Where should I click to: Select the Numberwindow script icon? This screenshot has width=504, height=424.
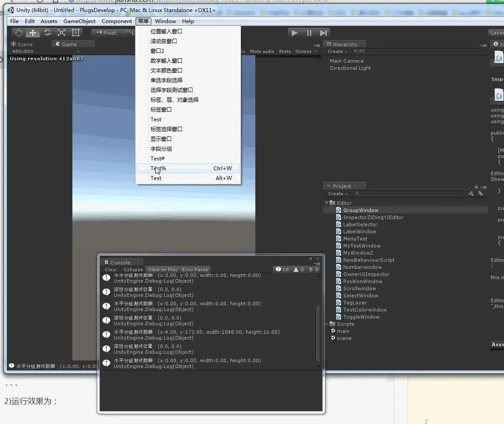(338, 267)
